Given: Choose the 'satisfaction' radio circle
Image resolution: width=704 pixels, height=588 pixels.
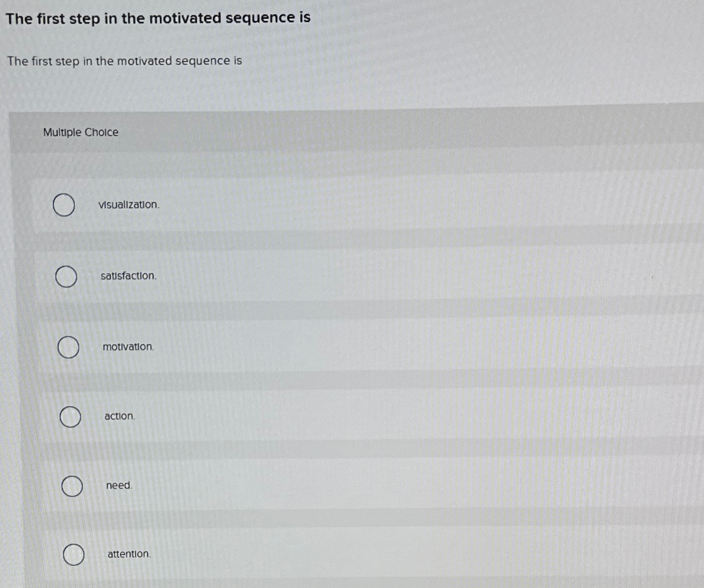Looking at the screenshot, I should pyautogui.click(x=66, y=277).
